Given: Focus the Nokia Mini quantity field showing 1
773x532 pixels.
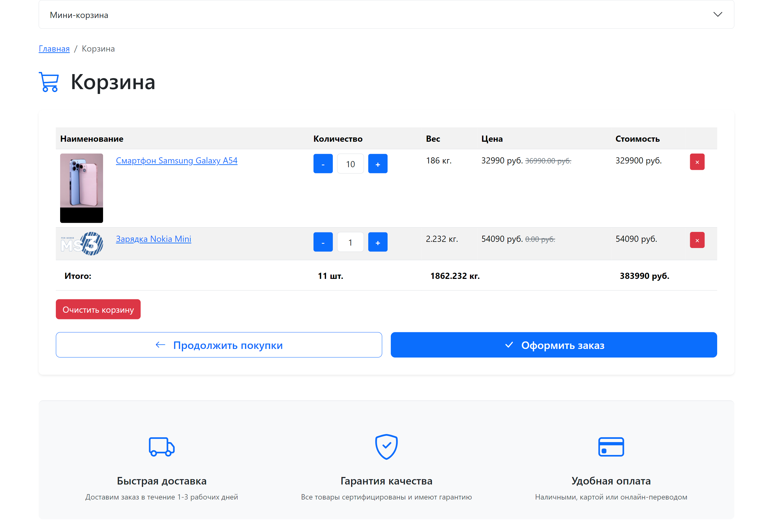Looking at the screenshot, I should [350, 242].
